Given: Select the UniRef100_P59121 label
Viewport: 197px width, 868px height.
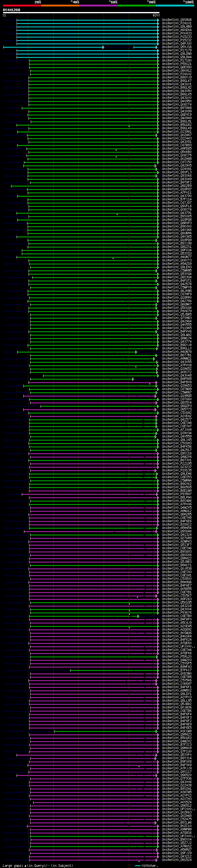Looking at the screenshot, I should point(177,64).
